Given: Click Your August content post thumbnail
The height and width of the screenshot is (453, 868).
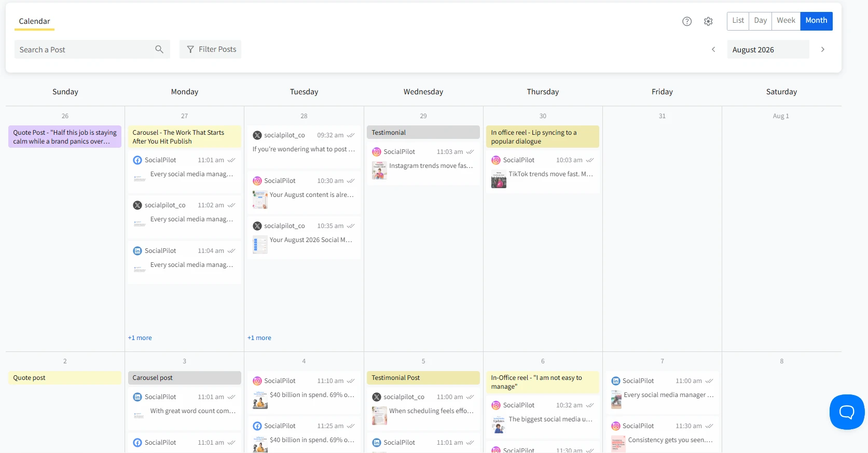Looking at the screenshot, I should pyautogui.click(x=260, y=200).
